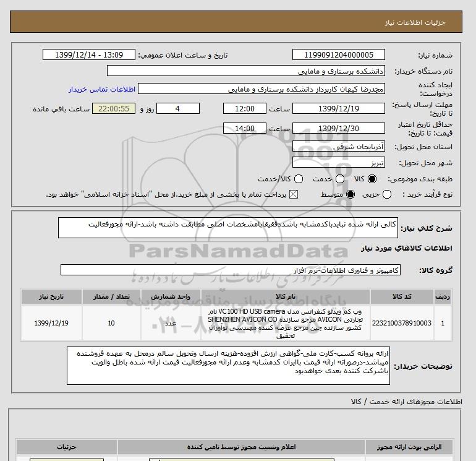Click the جزئیات column header in permits table
The width and height of the screenshot is (476, 461).
pos(67,447)
